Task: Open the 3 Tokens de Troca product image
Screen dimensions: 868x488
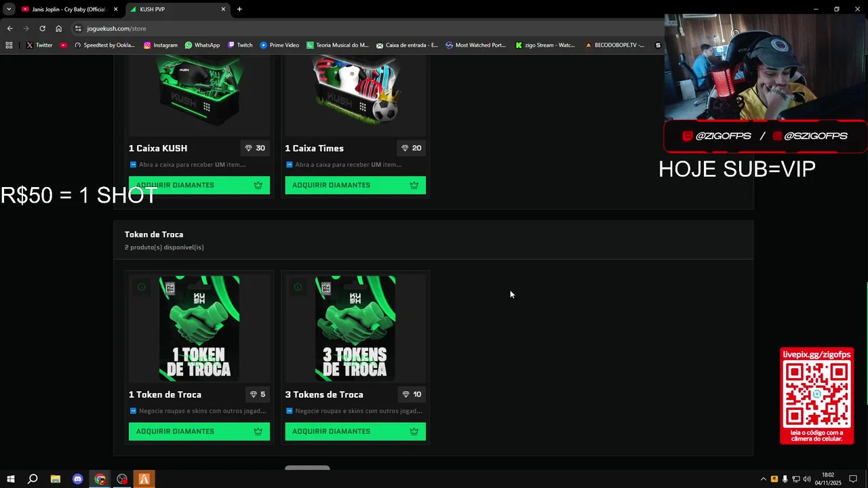Action: [x=355, y=328]
